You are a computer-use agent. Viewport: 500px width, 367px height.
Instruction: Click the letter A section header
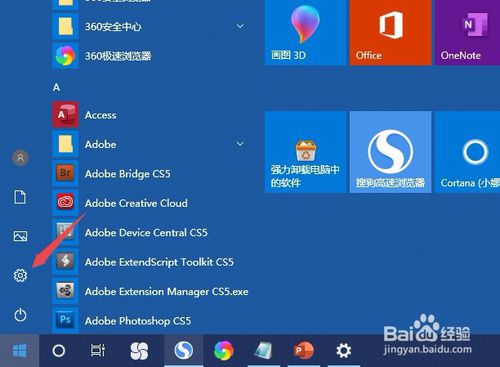[56, 87]
